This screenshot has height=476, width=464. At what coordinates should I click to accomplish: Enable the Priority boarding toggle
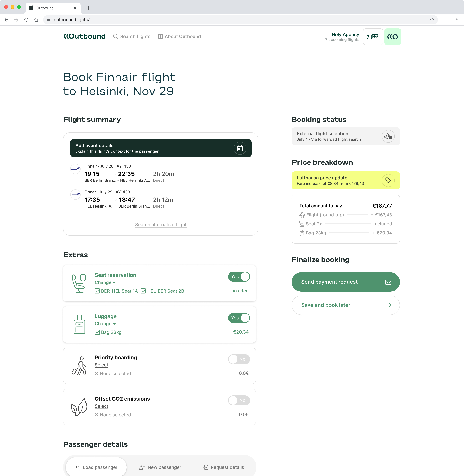coord(239,359)
